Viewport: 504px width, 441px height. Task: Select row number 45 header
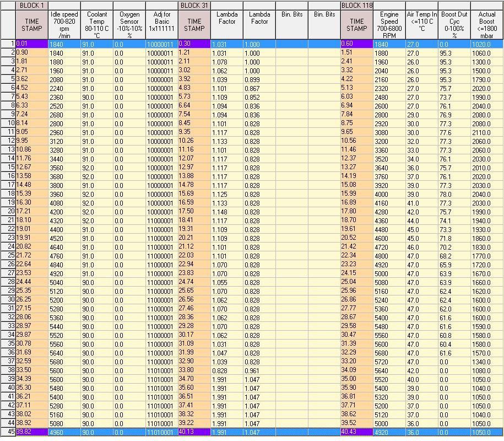coord(8,432)
